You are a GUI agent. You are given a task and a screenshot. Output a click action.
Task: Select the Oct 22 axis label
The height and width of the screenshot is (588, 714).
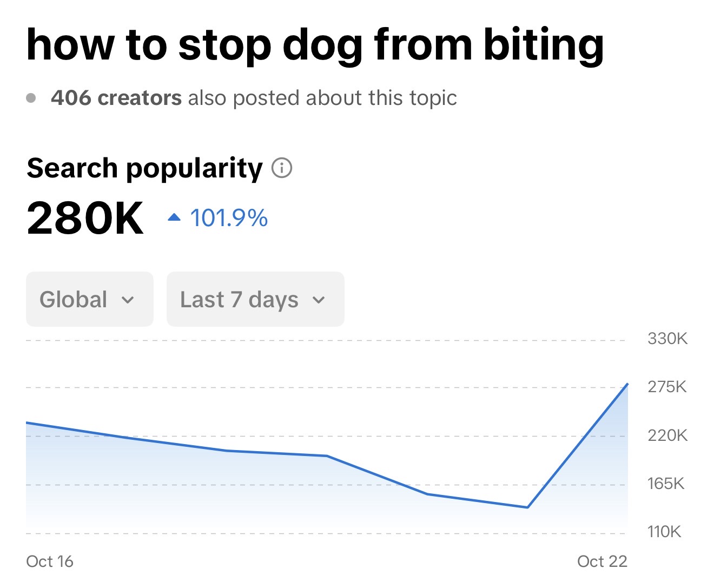[601, 561]
